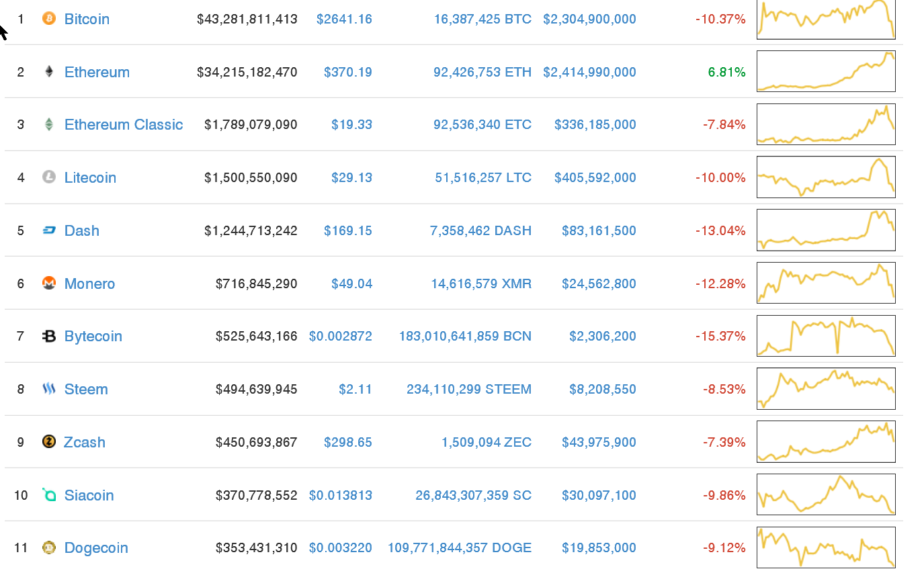Click the Litecoin coin icon

[48, 177]
